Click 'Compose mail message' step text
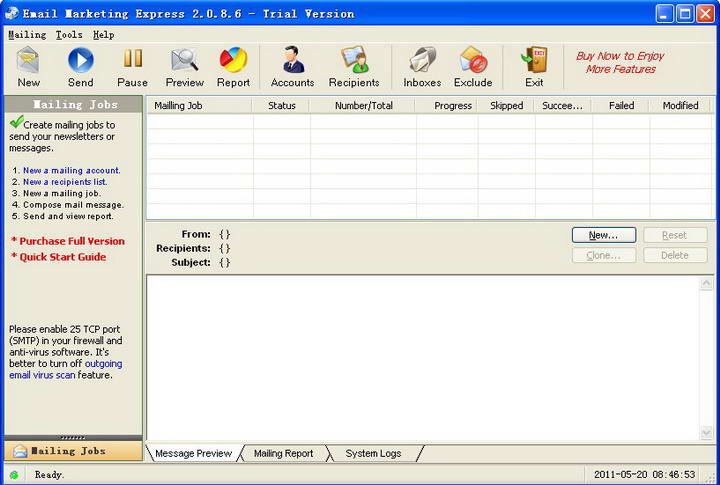720x485 pixels. point(73,205)
